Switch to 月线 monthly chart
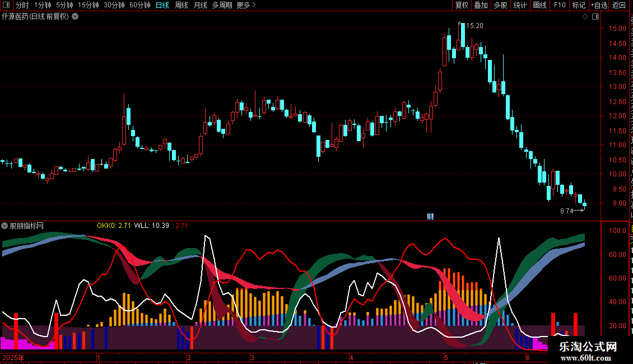 (x=200, y=5)
